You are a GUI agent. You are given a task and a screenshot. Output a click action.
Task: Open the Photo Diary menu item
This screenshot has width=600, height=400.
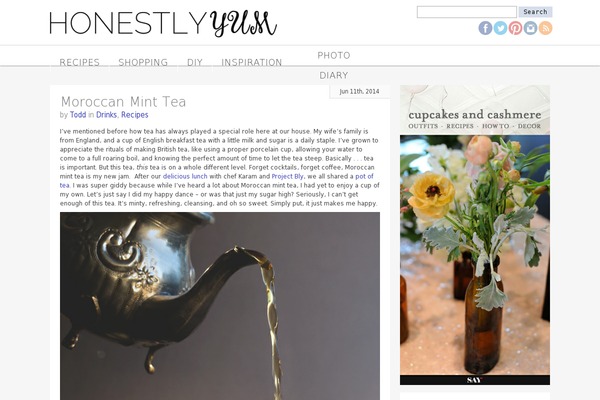pyautogui.click(x=334, y=65)
